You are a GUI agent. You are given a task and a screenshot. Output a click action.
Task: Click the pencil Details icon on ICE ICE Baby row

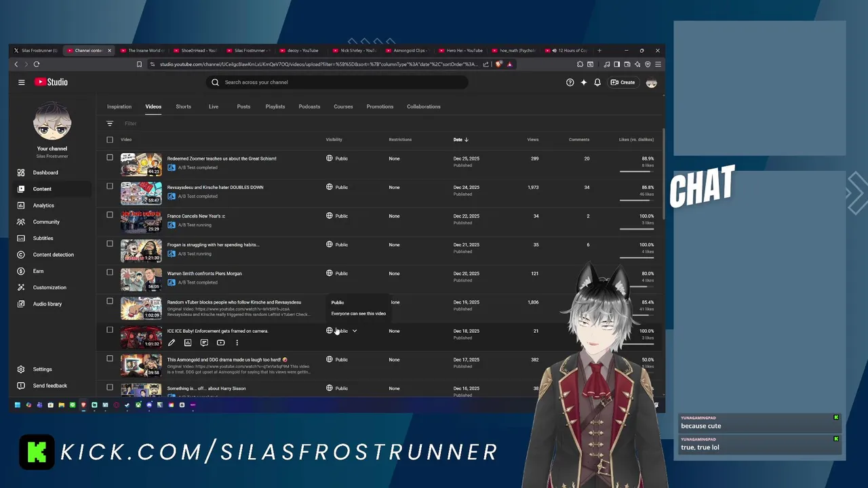click(172, 343)
